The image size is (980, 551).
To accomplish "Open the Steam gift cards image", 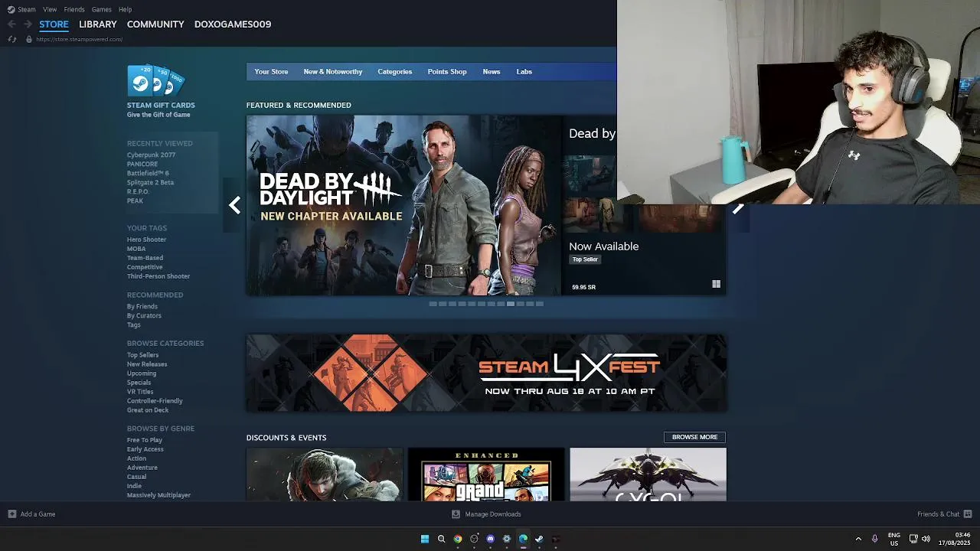I will pos(156,80).
